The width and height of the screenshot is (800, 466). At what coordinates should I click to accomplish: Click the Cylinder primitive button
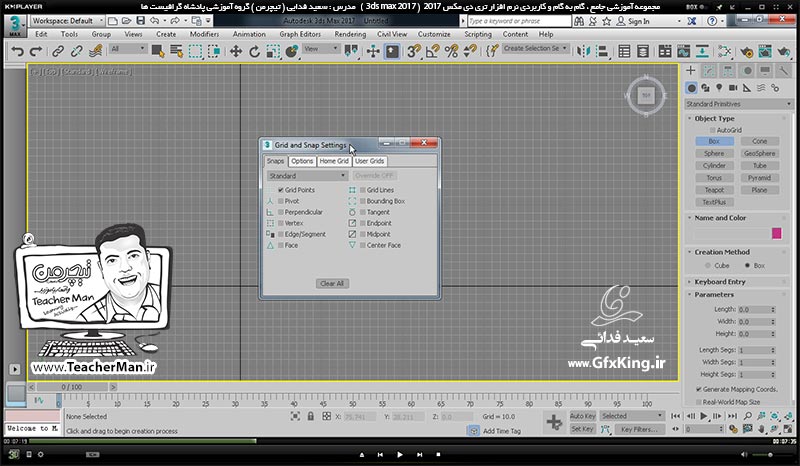coord(714,165)
